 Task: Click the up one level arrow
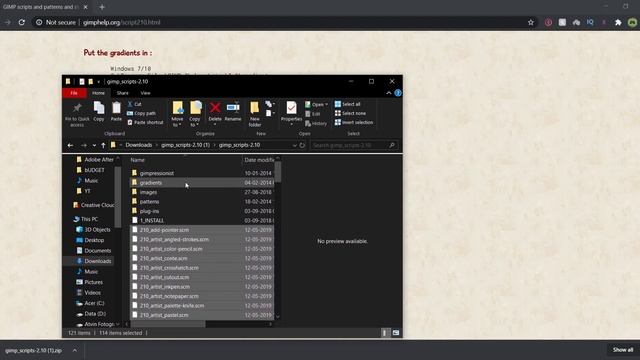pyautogui.click(x=103, y=145)
